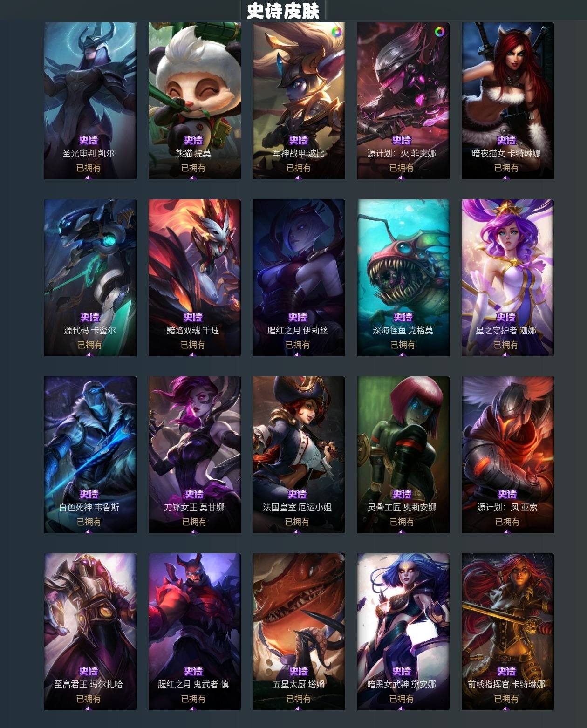Click 已拥有 under 源计划:风 亚索
The height and width of the screenshot is (728, 587).
point(507,522)
